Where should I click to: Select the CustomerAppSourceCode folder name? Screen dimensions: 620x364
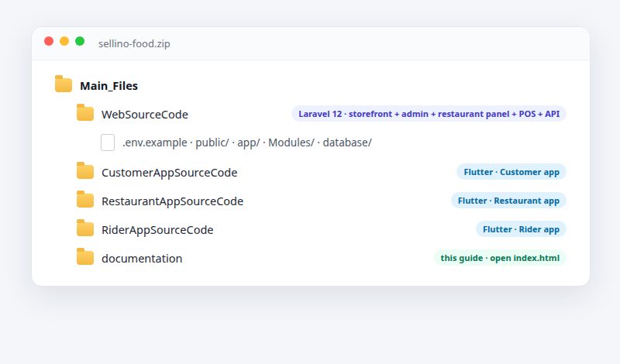coord(169,173)
